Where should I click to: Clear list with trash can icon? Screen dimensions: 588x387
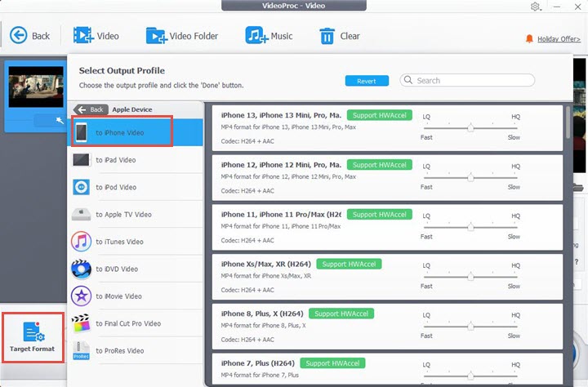point(327,36)
